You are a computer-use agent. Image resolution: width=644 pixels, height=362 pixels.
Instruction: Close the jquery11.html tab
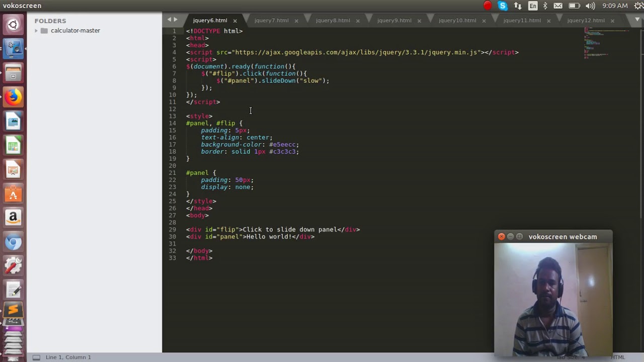(548, 21)
